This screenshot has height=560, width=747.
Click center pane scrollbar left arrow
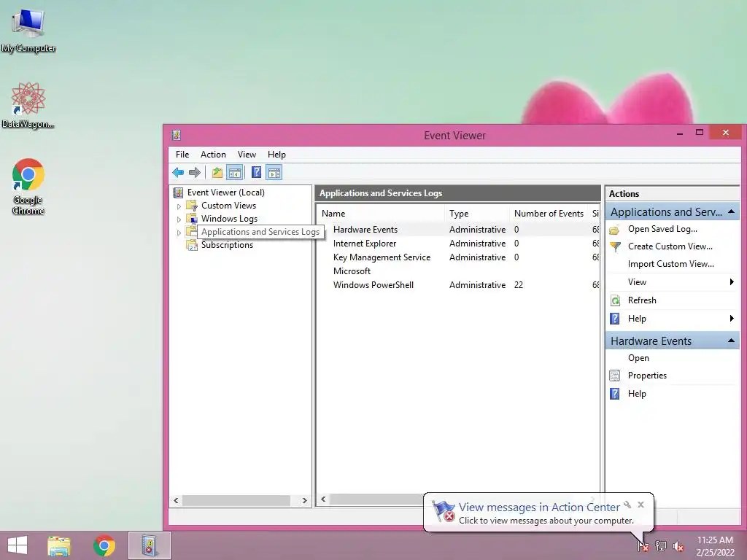point(323,499)
